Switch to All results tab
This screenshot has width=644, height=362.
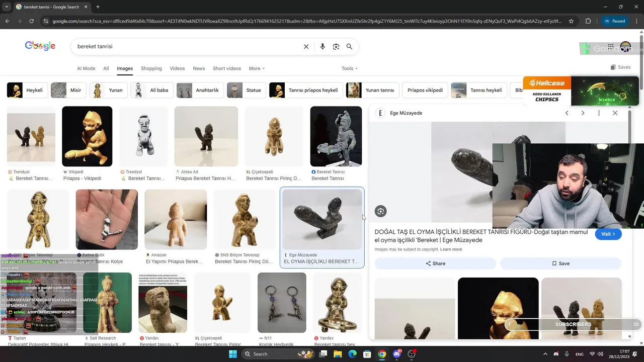coord(106,68)
